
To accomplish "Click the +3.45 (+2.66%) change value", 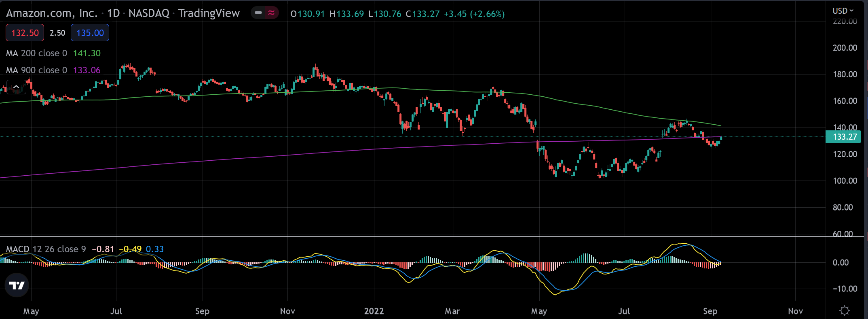I will point(474,14).
